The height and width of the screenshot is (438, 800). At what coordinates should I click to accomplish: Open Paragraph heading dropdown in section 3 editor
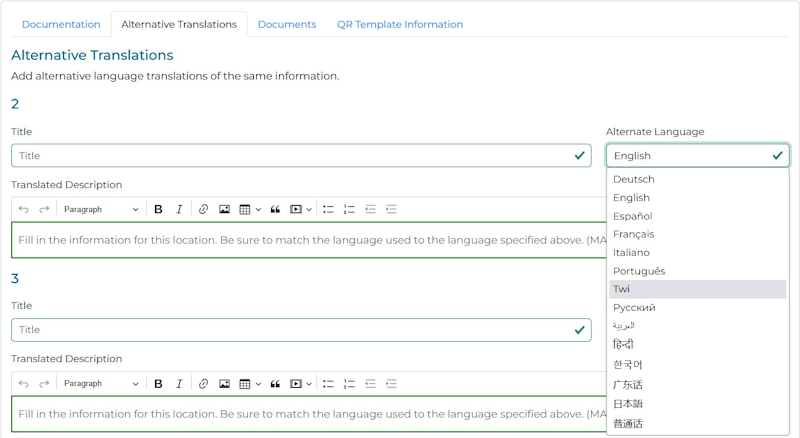tap(101, 383)
